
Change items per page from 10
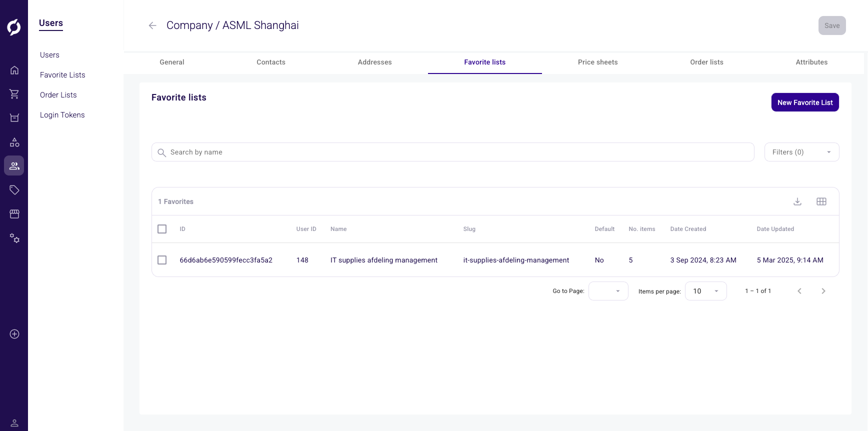click(705, 291)
